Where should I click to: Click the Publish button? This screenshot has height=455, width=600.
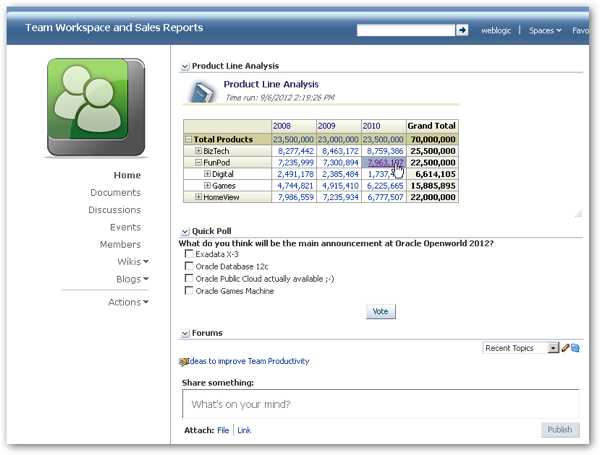point(560,430)
